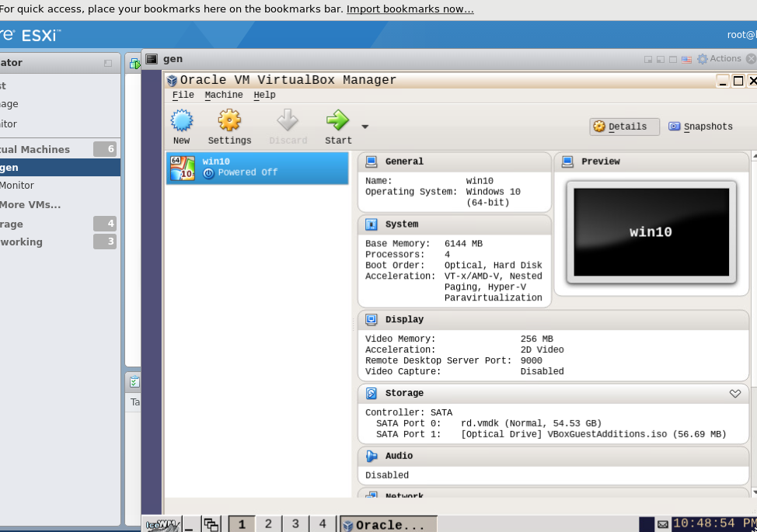Open the dropdown arrow beside Start
The height and width of the screenshot is (532, 757).
365,127
